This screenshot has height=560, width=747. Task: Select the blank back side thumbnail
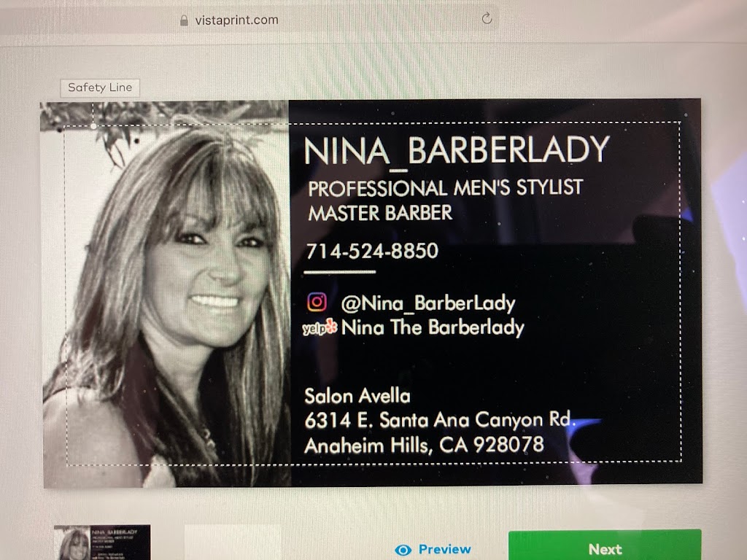point(233,542)
